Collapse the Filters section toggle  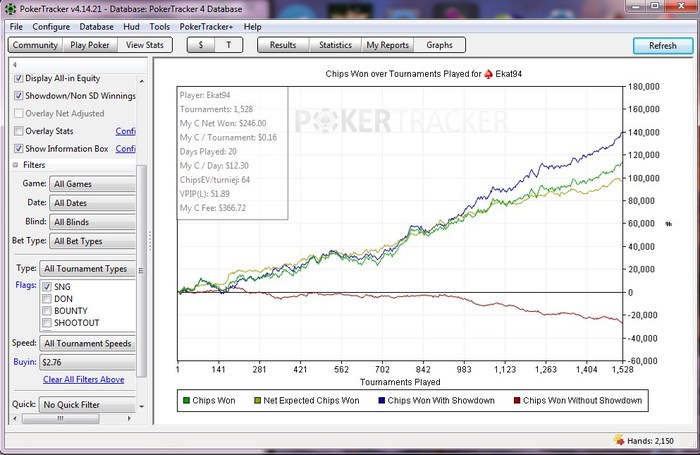(x=16, y=165)
